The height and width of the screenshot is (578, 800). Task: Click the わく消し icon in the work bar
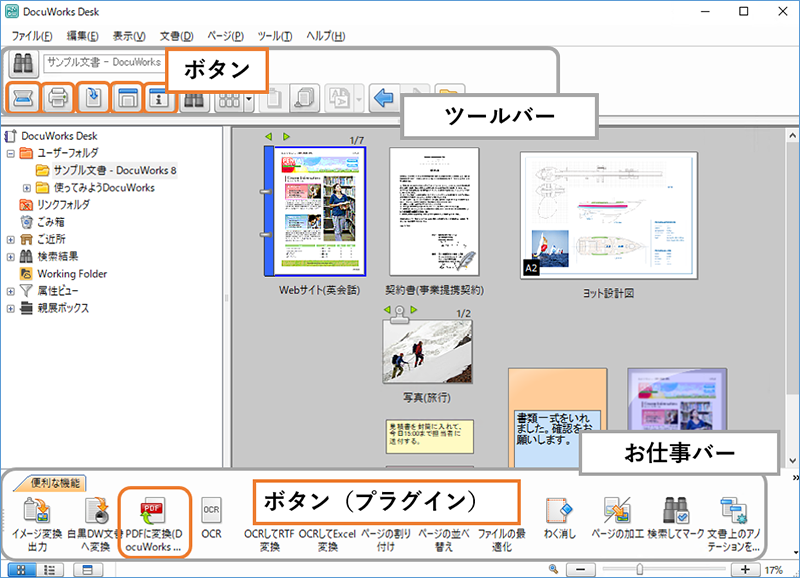[x=559, y=510]
